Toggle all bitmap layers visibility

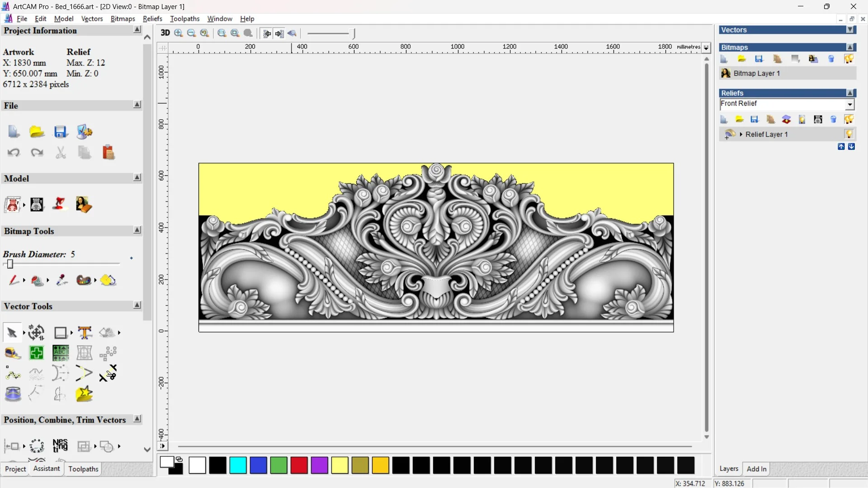849,59
